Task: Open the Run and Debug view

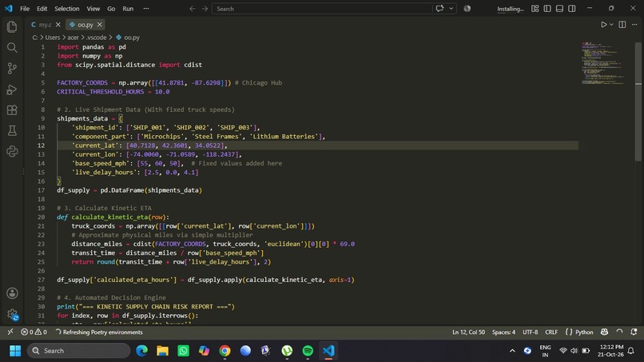Action: 12,90
